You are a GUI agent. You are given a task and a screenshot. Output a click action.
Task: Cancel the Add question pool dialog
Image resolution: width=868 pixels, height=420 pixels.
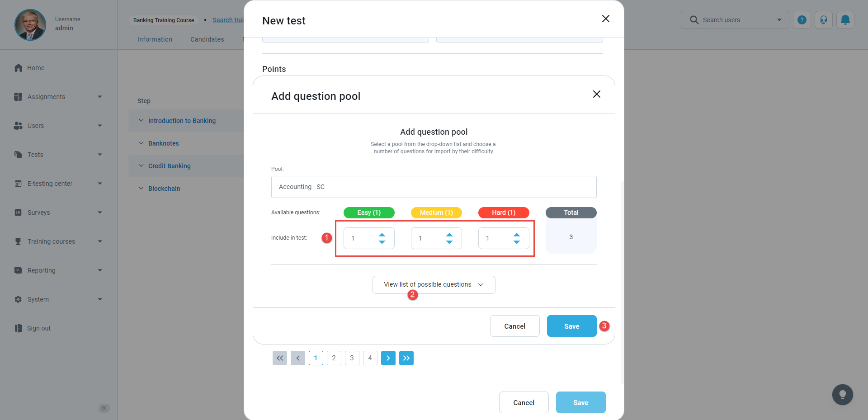coord(514,326)
